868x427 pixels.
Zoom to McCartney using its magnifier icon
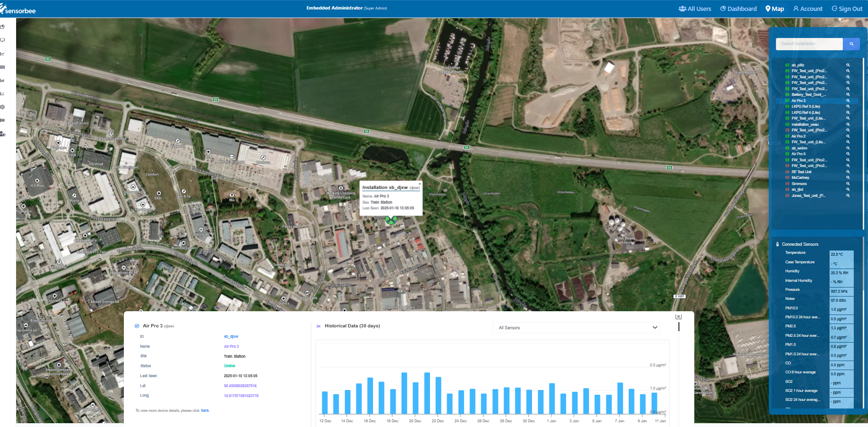[848, 177]
